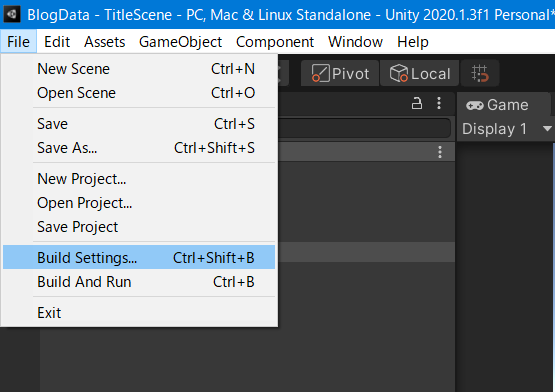Open the File menu
Screen dimensions: 555x392
point(18,42)
